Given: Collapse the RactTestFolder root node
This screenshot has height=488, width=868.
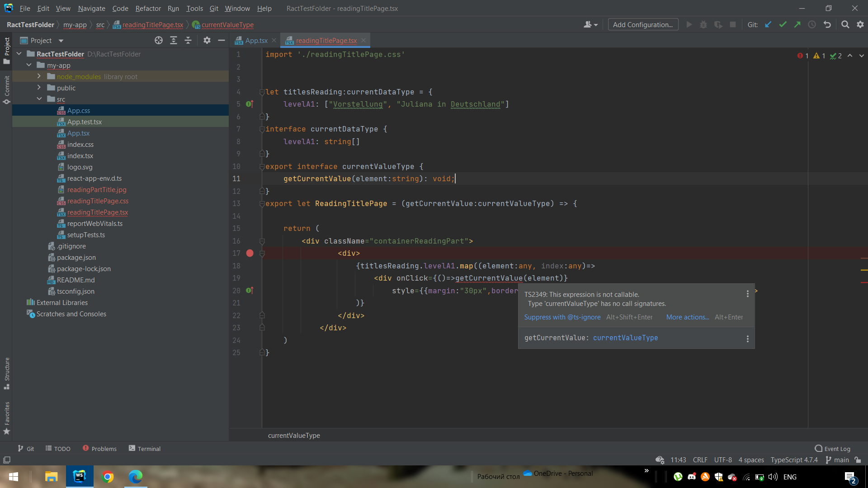Looking at the screenshot, I should point(19,54).
